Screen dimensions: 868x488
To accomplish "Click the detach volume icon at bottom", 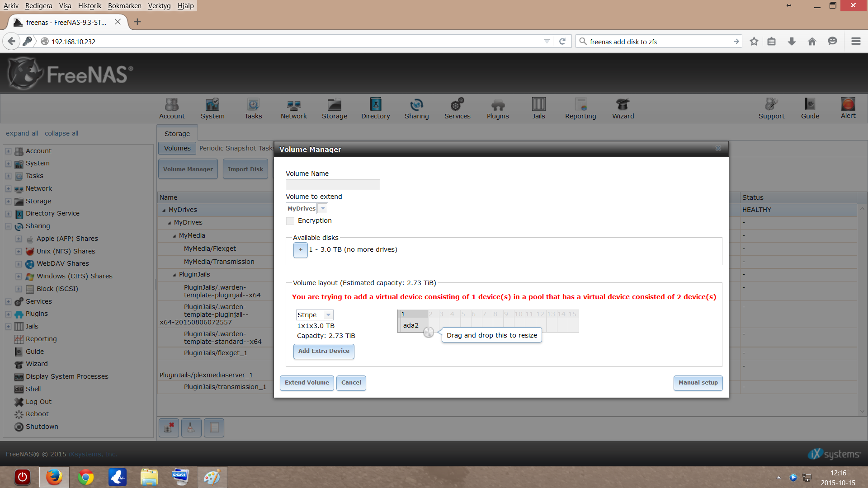I will click(169, 427).
